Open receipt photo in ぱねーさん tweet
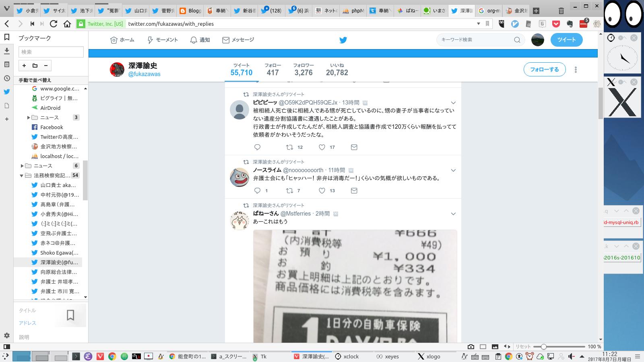This screenshot has width=644, height=362. tap(355, 286)
